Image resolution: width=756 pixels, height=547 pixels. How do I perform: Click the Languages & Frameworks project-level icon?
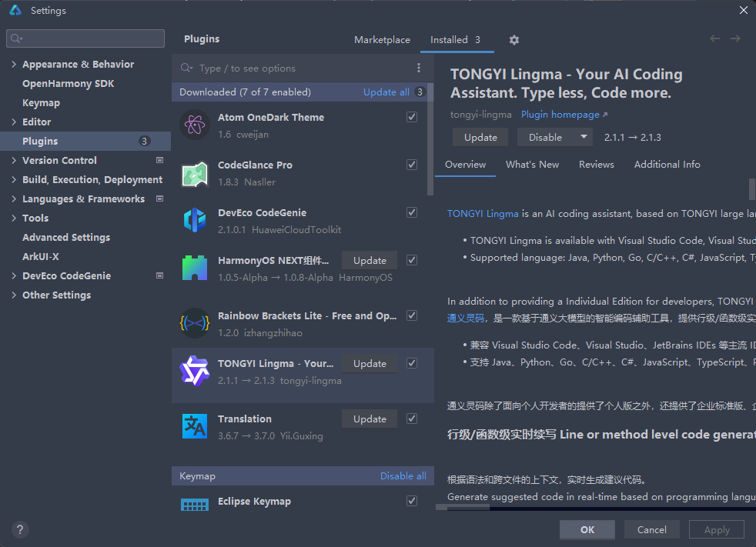click(x=159, y=198)
